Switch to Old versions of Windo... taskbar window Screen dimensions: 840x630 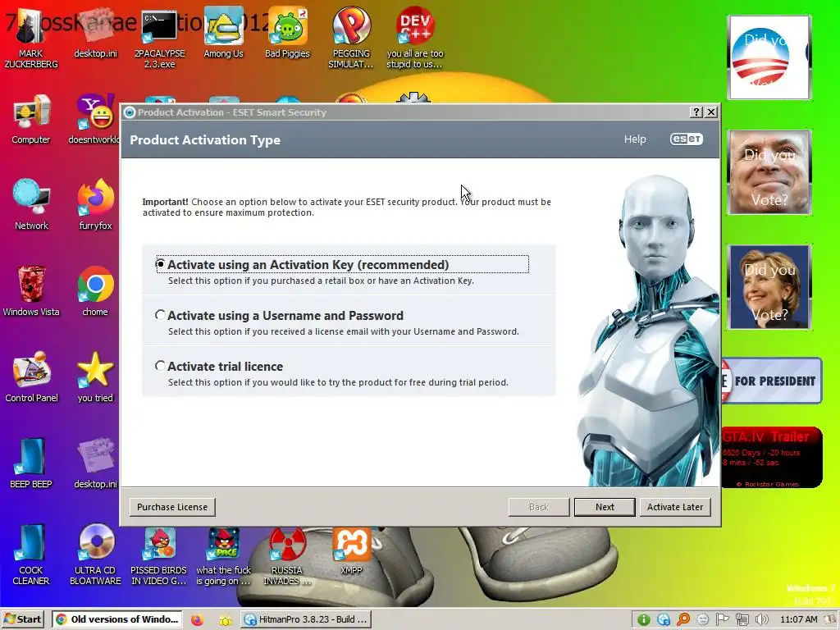tap(116, 619)
